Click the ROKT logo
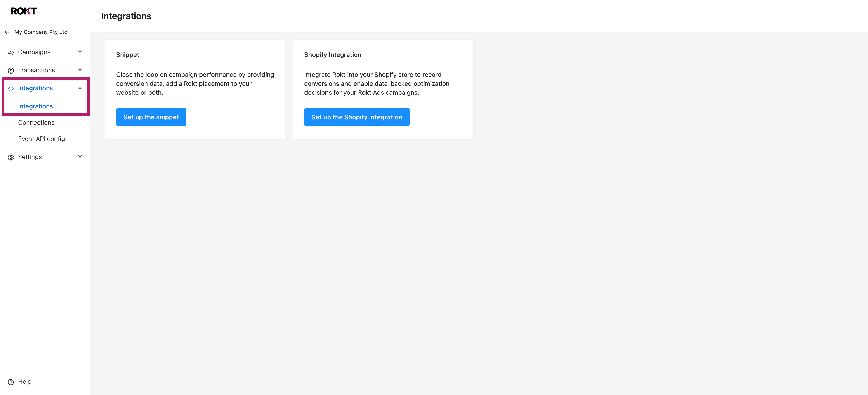Image resolution: width=868 pixels, height=395 pixels. (23, 11)
